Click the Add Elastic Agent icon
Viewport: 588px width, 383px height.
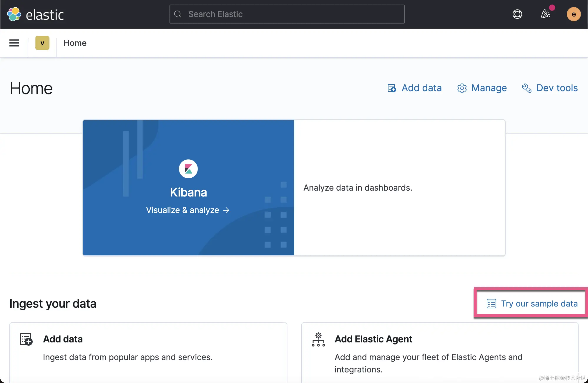coord(318,339)
